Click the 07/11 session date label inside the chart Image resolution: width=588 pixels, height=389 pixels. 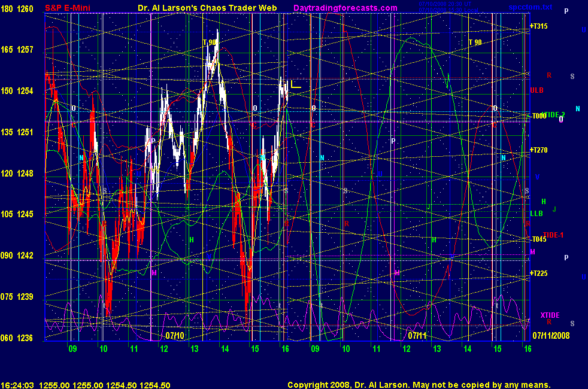click(417, 335)
